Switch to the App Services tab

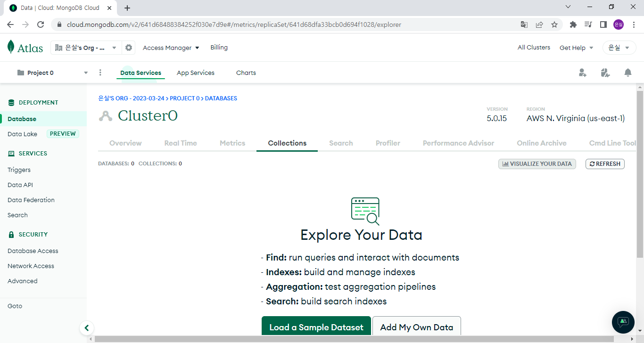click(x=196, y=73)
